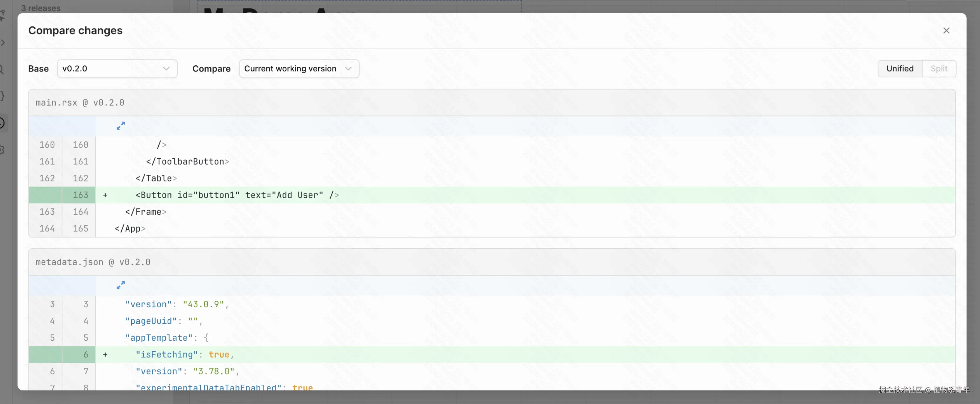The image size is (980, 404).
Task: Click the '3 releases' text behind dialog
Action: click(x=41, y=8)
